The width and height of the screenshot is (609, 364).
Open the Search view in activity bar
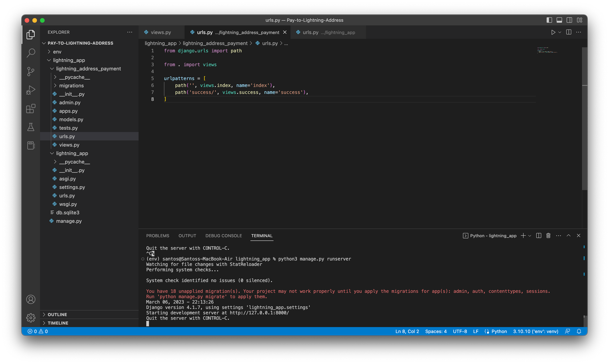(x=31, y=53)
